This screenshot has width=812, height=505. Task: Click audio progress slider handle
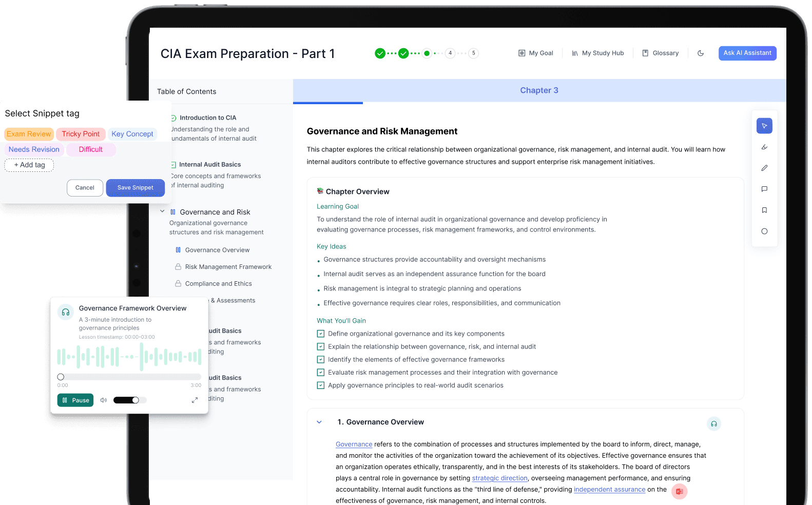(x=61, y=377)
